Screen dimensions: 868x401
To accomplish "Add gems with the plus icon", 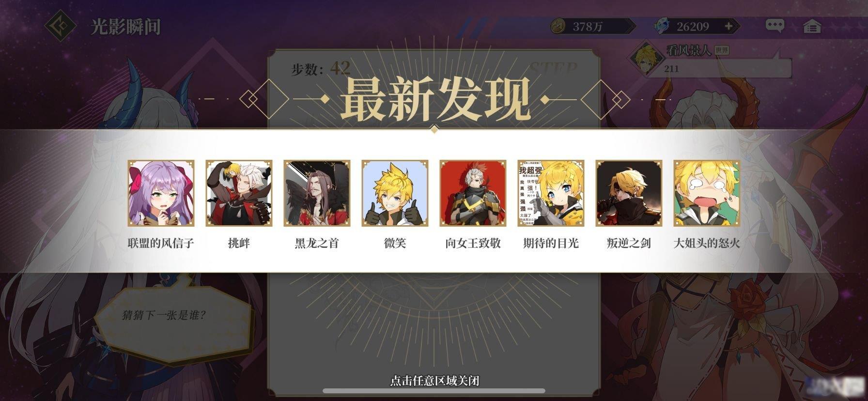I will click(x=728, y=26).
